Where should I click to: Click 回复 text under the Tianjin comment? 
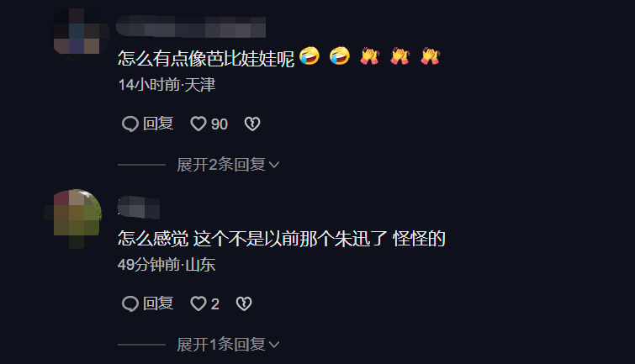tap(158, 124)
